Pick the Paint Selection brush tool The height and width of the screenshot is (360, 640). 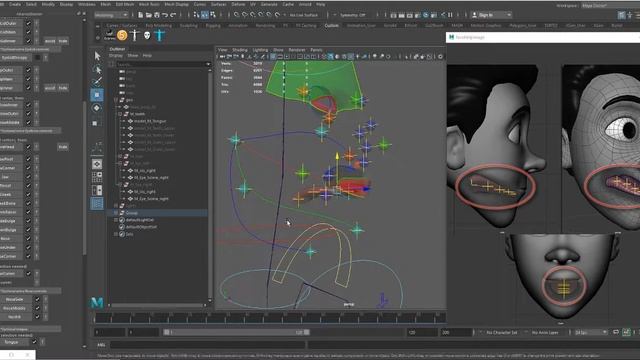(97, 82)
